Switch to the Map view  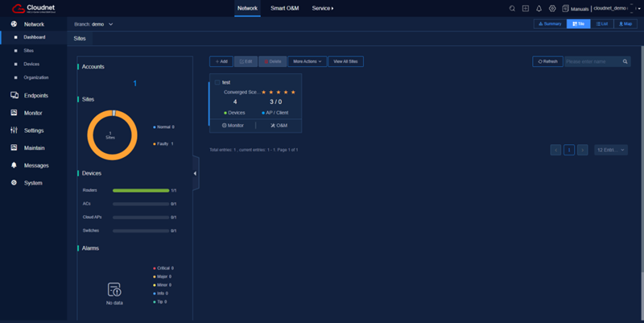click(x=625, y=24)
